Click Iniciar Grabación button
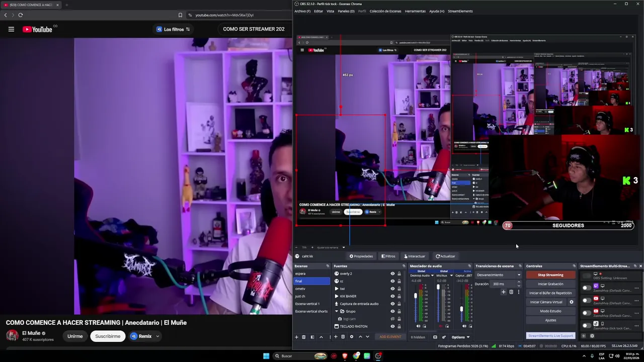The width and height of the screenshot is (644, 362). tap(550, 284)
